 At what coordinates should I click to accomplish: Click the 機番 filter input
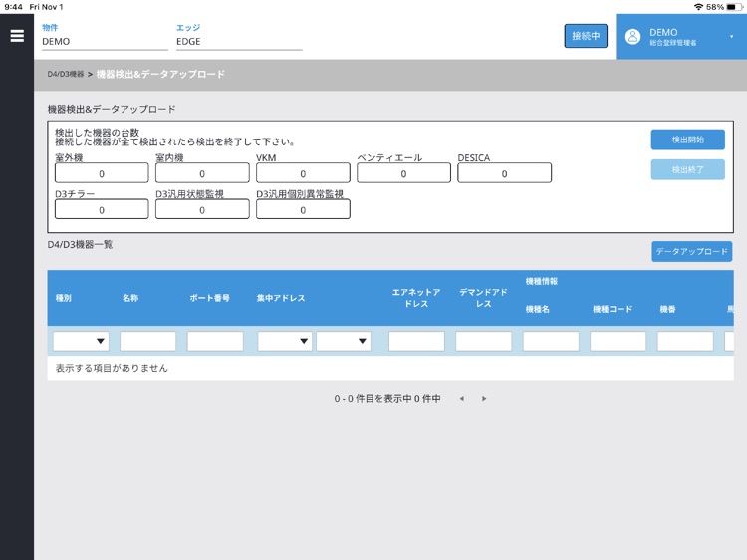pyautogui.click(x=685, y=341)
